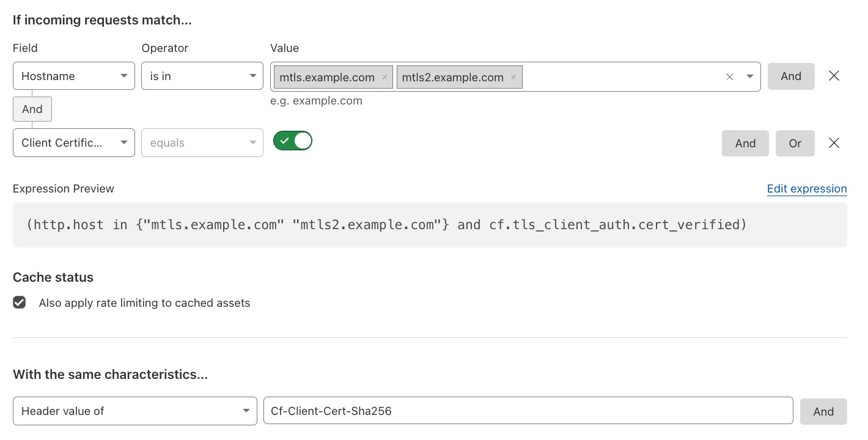868x440 pixels.
Task: Open the "Header value of" characteristic dropdown
Action: (x=134, y=411)
